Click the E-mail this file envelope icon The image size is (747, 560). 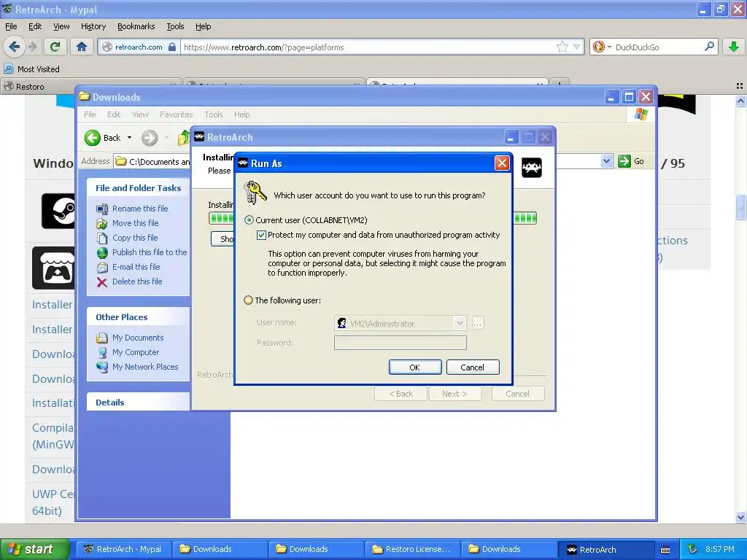pyautogui.click(x=102, y=267)
